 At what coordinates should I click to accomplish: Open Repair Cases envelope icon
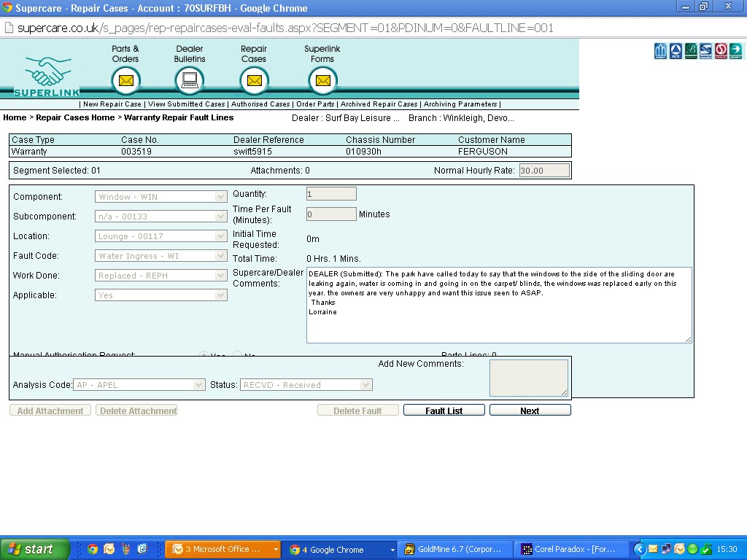tap(254, 80)
